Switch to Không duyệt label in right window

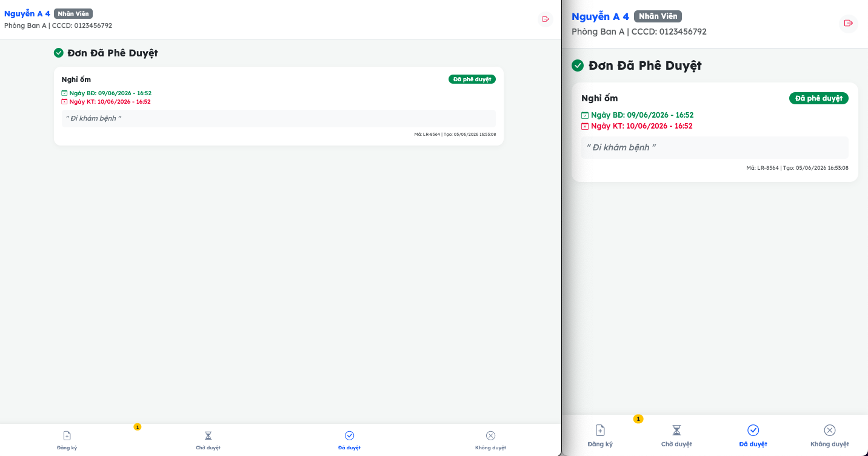[x=830, y=444]
